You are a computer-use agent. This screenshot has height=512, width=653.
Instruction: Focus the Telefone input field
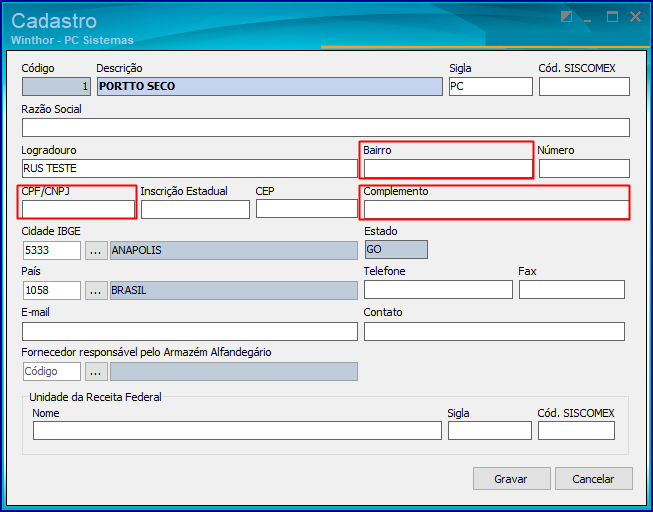[438, 290]
